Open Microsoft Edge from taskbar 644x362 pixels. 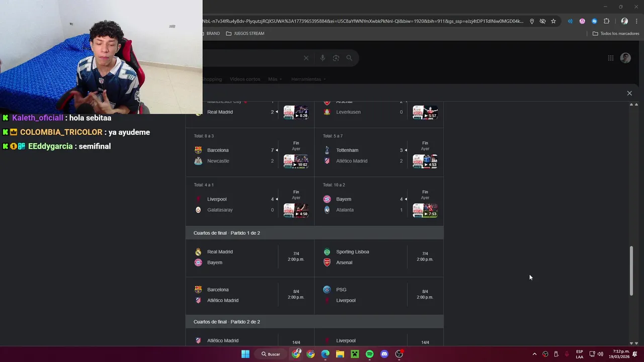[x=325, y=354]
